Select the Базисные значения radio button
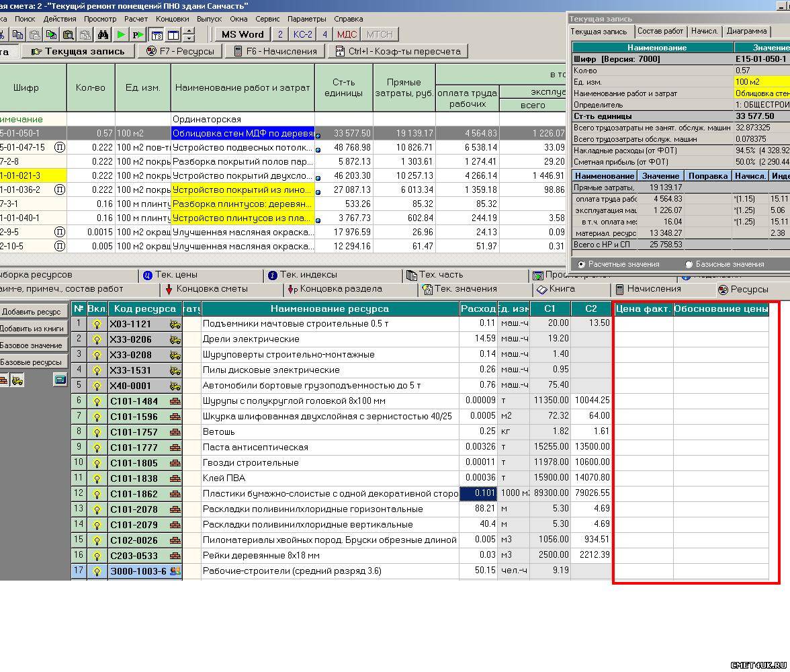This screenshot has height=672, width=790. [x=689, y=264]
